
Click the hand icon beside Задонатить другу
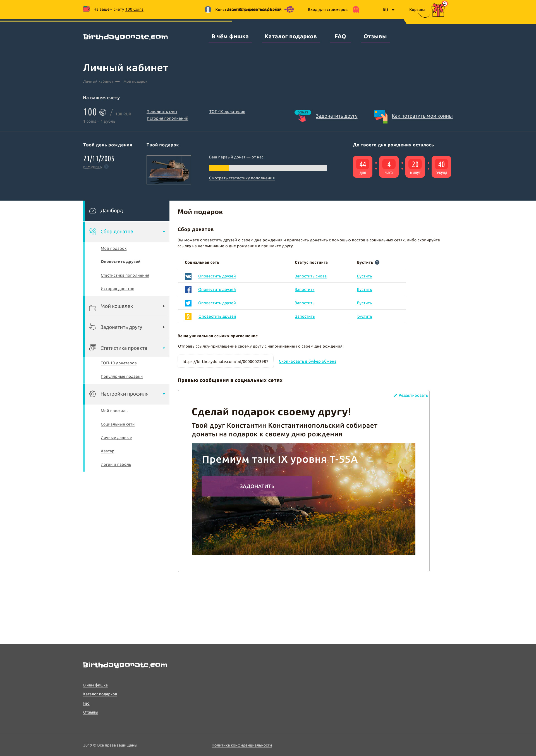[x=93, y=327]
